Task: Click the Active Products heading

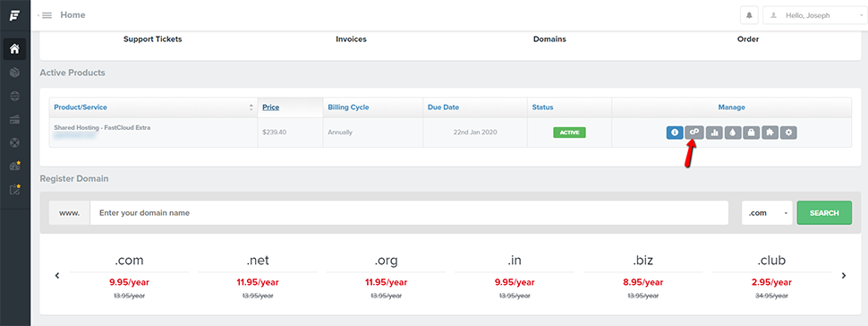Action: coord(72,73)
